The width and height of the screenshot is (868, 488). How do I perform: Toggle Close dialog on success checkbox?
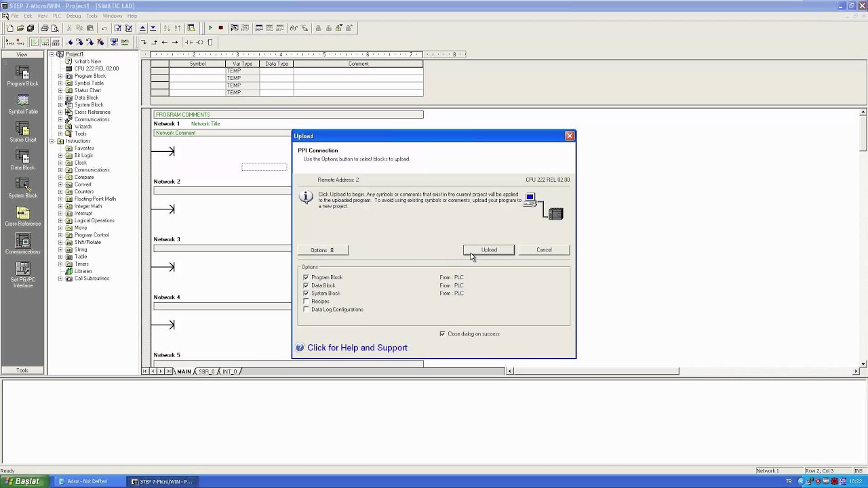442,333
